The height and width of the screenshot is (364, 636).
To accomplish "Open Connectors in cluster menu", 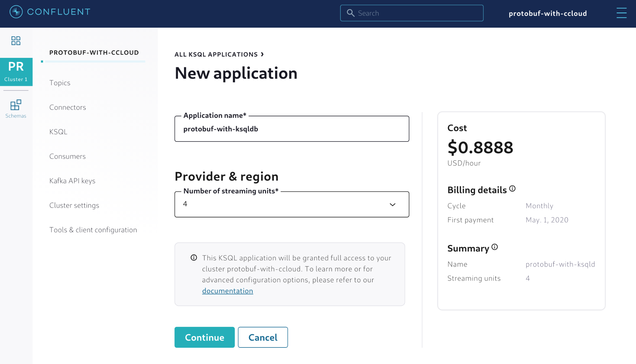I will [68, 107].
